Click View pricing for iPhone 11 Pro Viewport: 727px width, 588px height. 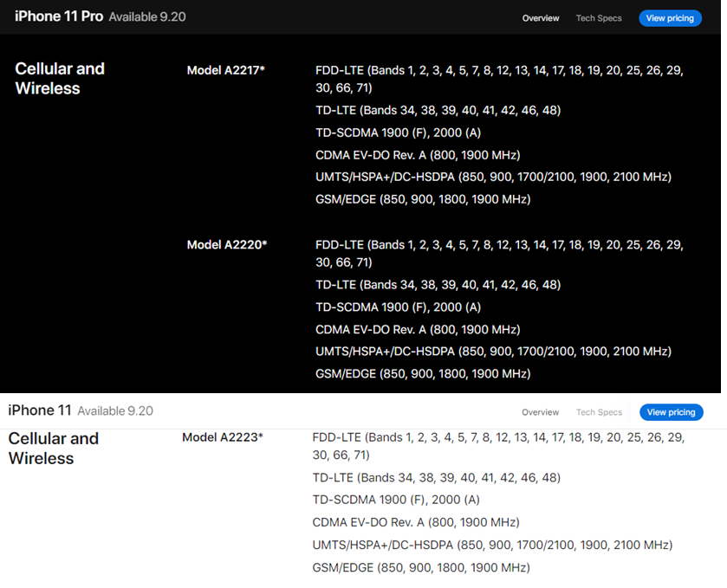point(670,18)
